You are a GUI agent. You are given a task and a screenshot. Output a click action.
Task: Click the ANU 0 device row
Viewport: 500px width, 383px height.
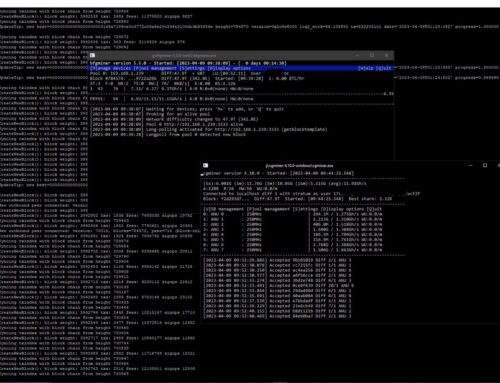[293, 214]
